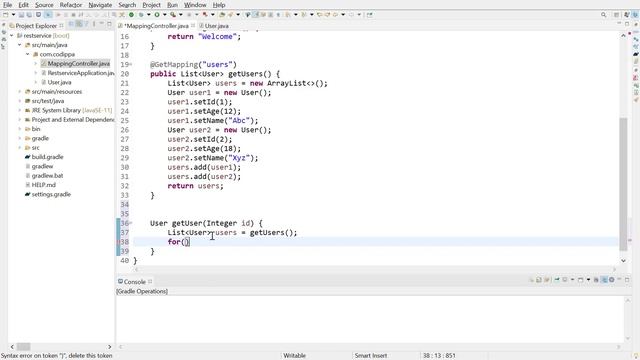Click the Save All toolbar icon
The height and width of the screenshot is (360, 640).
click(x=29, y=15)
